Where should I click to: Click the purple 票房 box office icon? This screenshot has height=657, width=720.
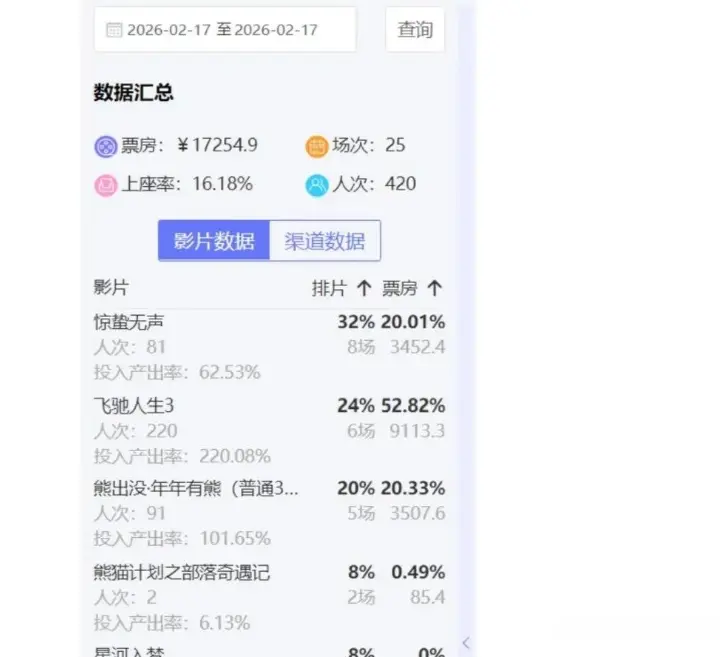coord(105,146)
